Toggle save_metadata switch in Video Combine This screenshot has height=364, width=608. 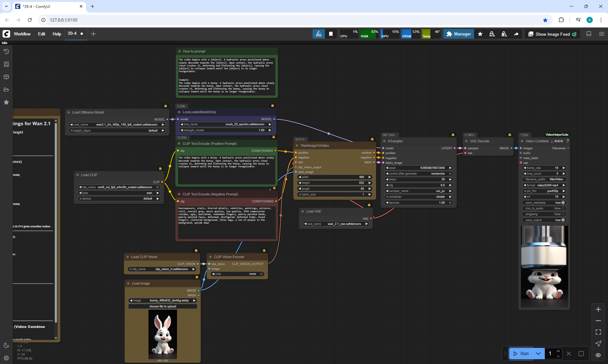pos(563,203)
